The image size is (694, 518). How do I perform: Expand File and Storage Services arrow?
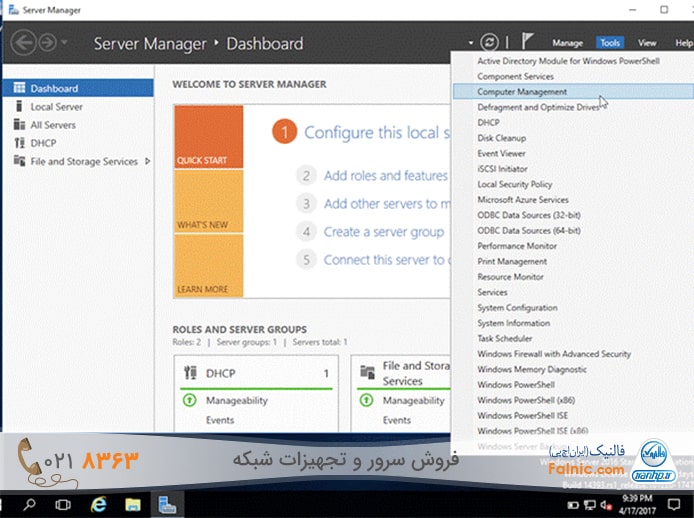click(x=148, y=161)
